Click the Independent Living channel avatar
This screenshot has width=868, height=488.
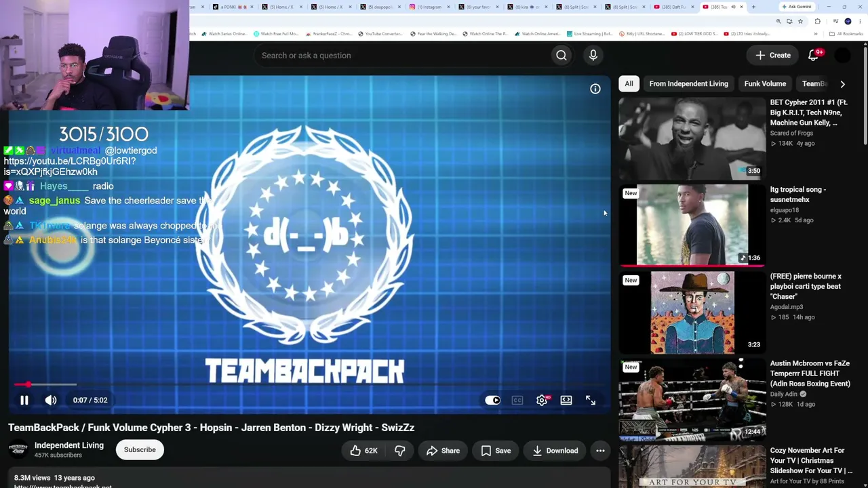coord(18,449)
